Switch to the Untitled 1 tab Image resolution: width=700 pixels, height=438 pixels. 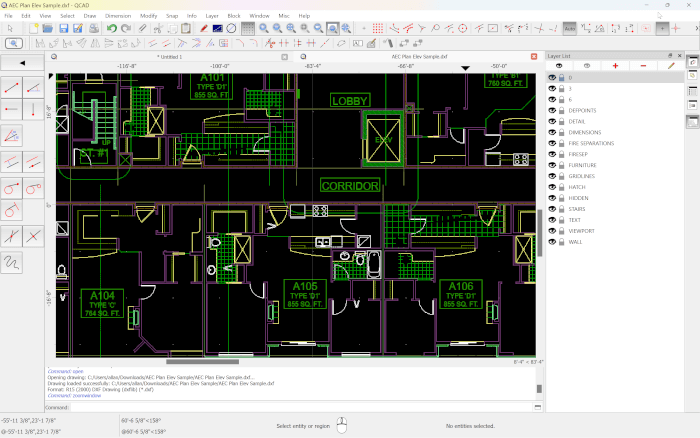click(x=170, y=57)
